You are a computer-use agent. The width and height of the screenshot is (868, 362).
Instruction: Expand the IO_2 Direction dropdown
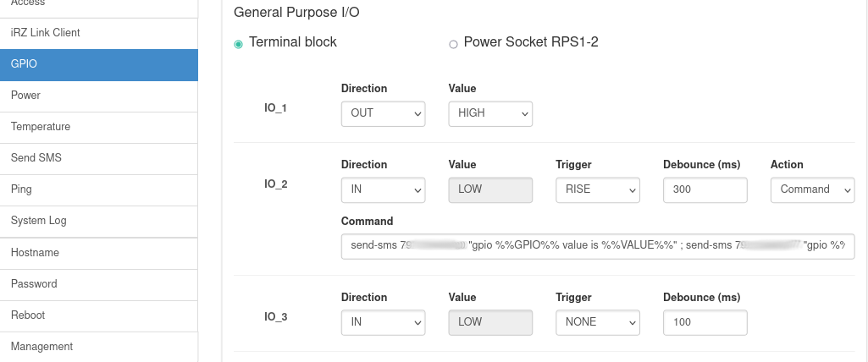point(383,189)
